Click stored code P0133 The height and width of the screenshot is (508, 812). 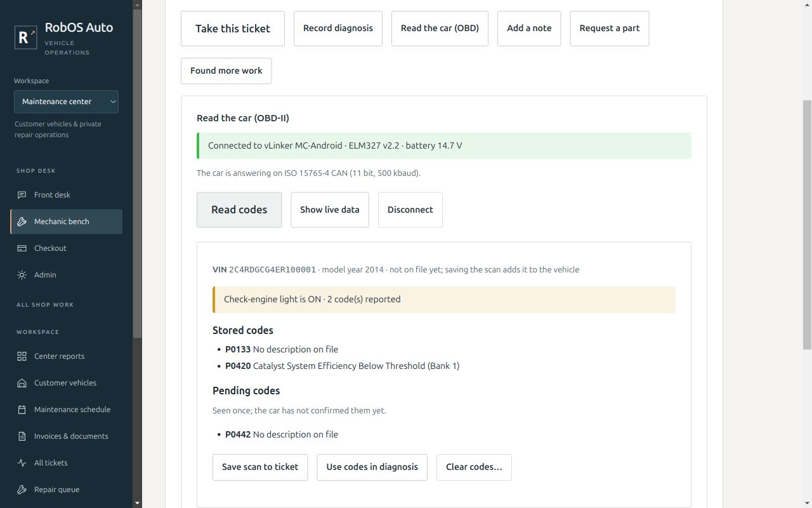click(238, 349)
